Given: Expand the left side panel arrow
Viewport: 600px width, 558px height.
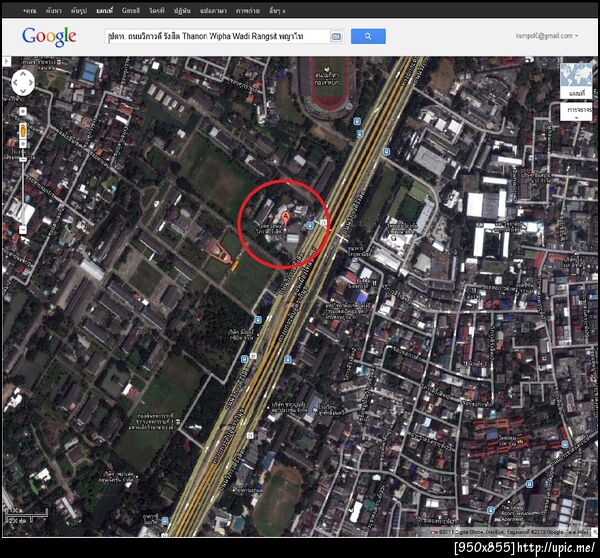Looking at the screenshot, I should click(7, 61).
